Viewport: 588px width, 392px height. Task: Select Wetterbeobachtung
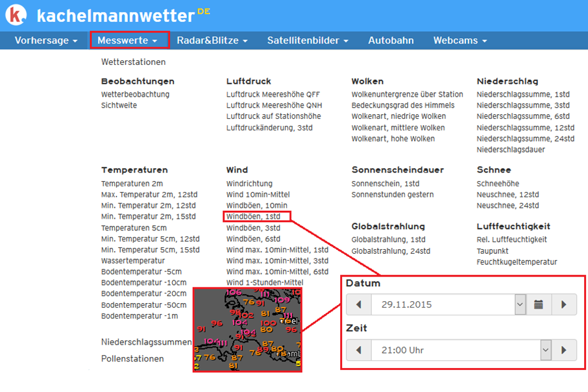[135, 94]
